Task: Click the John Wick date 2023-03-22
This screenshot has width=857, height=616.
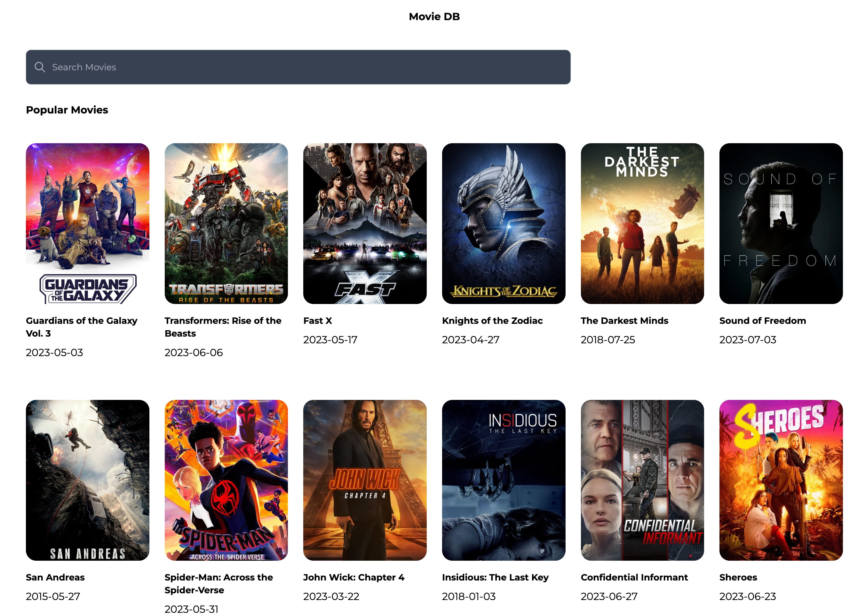Action: (x=331, y=597)
